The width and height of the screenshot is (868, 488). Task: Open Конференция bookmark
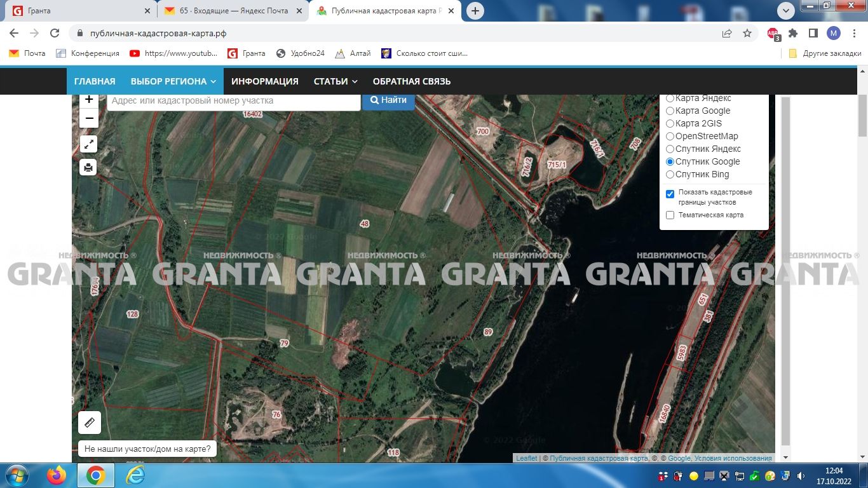(88, 53)
